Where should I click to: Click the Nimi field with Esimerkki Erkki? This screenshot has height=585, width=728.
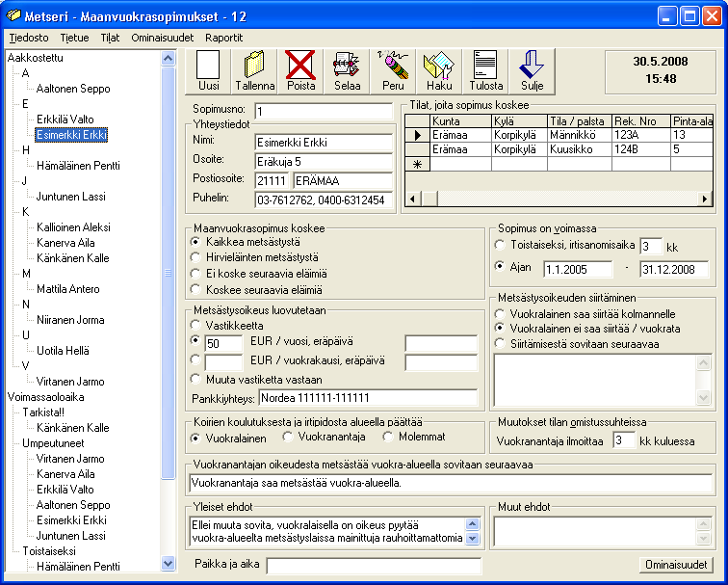click(x=324, y=143)
